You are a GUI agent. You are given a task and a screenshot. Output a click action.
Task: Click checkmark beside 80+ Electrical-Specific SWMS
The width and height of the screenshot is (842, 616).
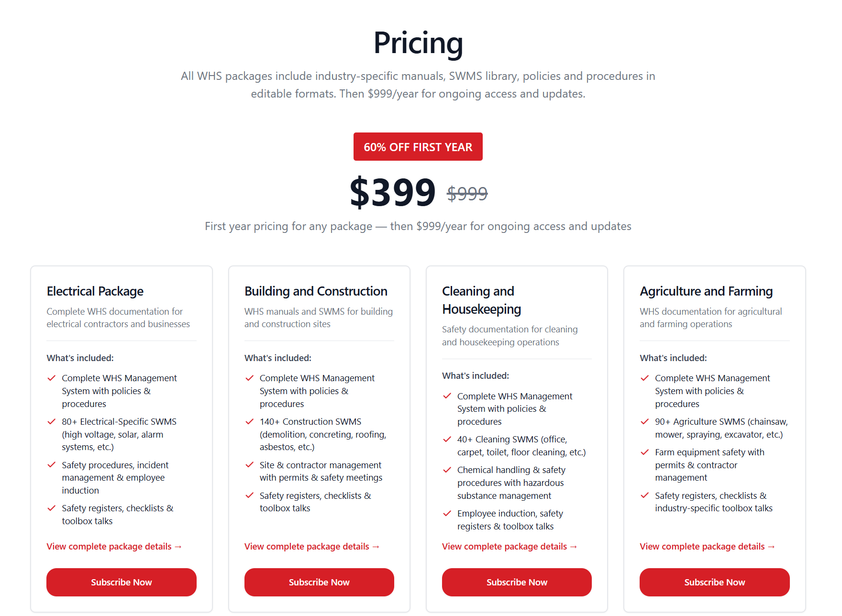tap(52, 422)
